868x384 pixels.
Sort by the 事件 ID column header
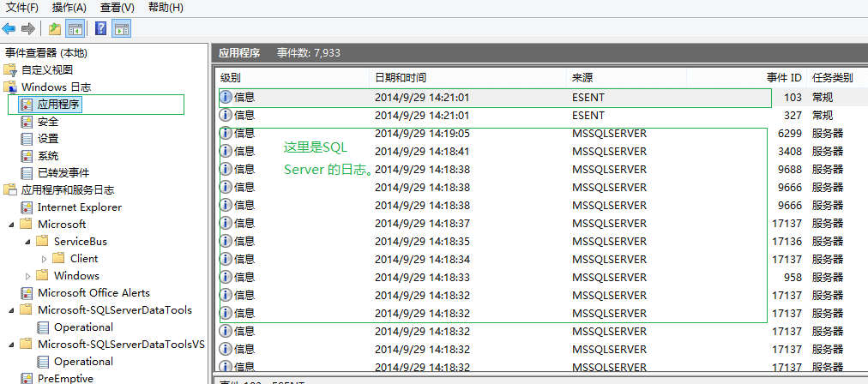(x=784, y=78)
